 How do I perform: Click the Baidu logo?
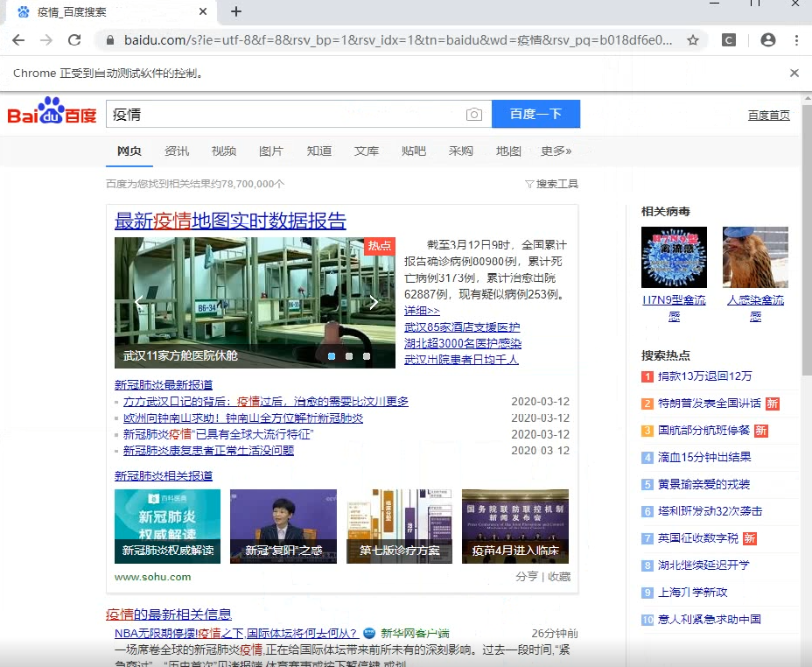click(x=52, y=111)
